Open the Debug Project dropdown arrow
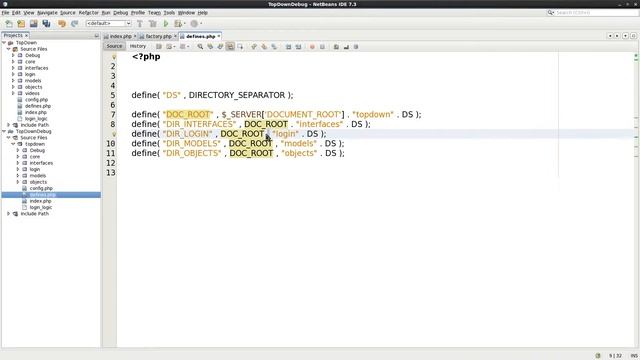 coord(184,24)
